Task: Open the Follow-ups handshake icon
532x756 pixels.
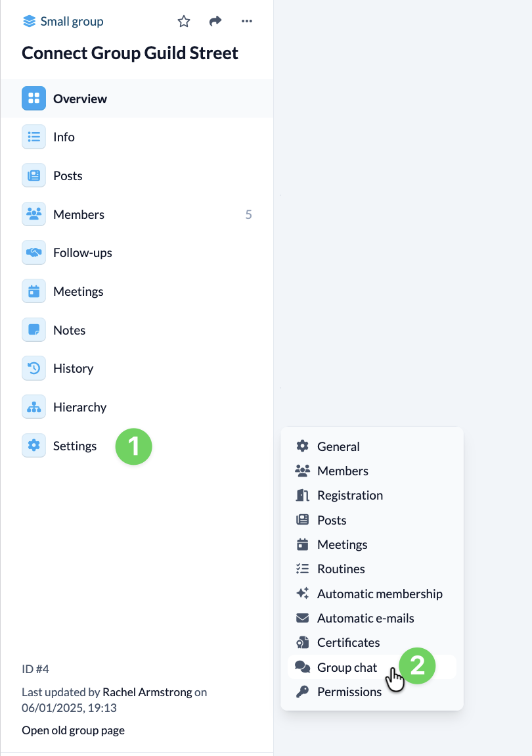Action: tap(33, 252)
